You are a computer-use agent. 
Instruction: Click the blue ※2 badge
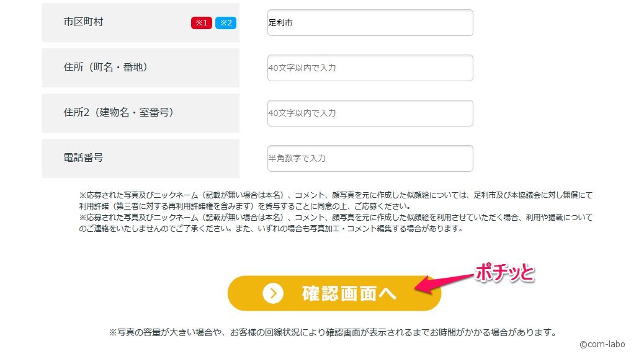tap(226, 22)
